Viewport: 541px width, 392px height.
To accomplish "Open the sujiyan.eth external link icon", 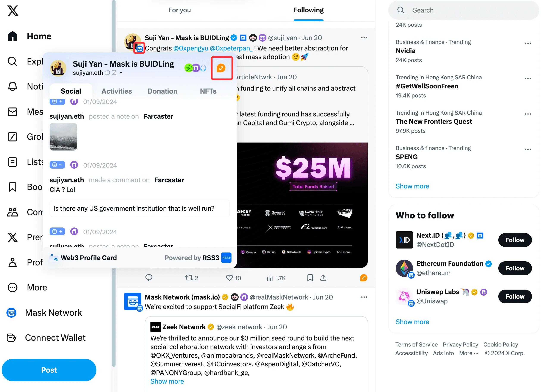I will [114, 73].
